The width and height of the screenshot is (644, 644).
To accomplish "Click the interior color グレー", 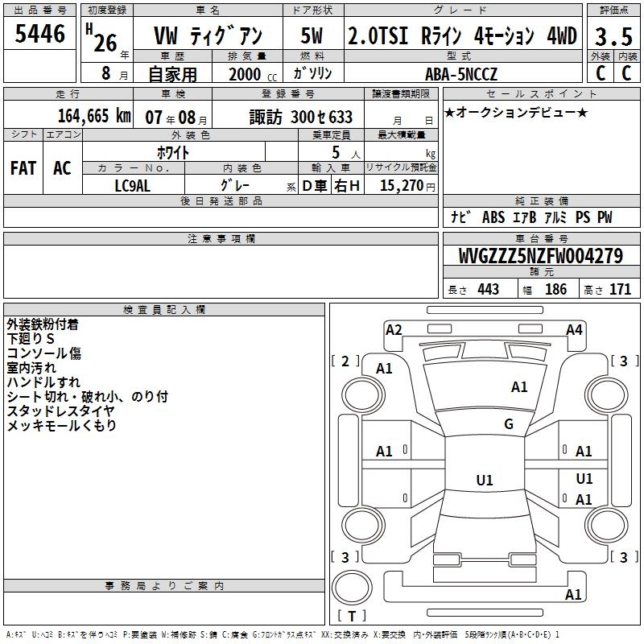I will tap(235, 185).
